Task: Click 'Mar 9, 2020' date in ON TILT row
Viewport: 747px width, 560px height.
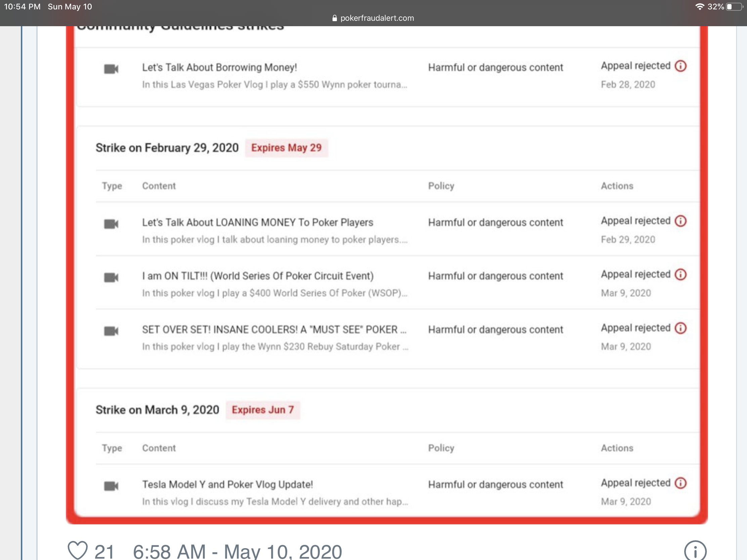Action: click(x=626, y=293)
